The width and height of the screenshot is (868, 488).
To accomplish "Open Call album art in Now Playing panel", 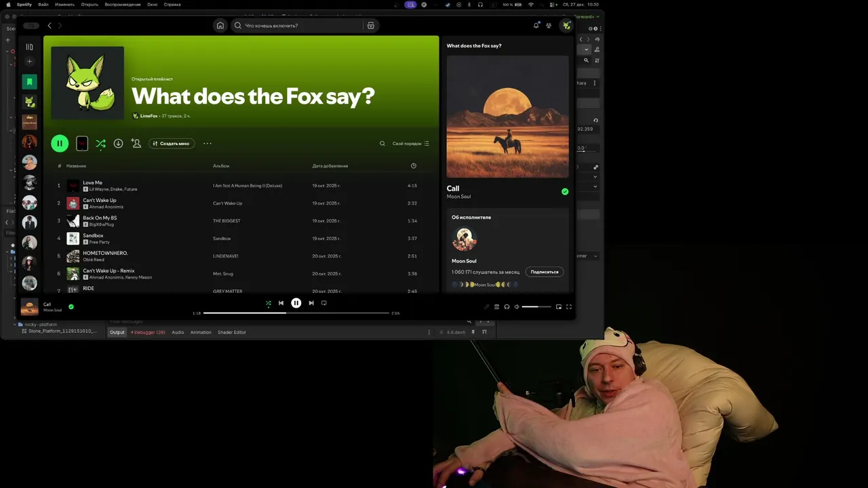I will coord(507,117).
